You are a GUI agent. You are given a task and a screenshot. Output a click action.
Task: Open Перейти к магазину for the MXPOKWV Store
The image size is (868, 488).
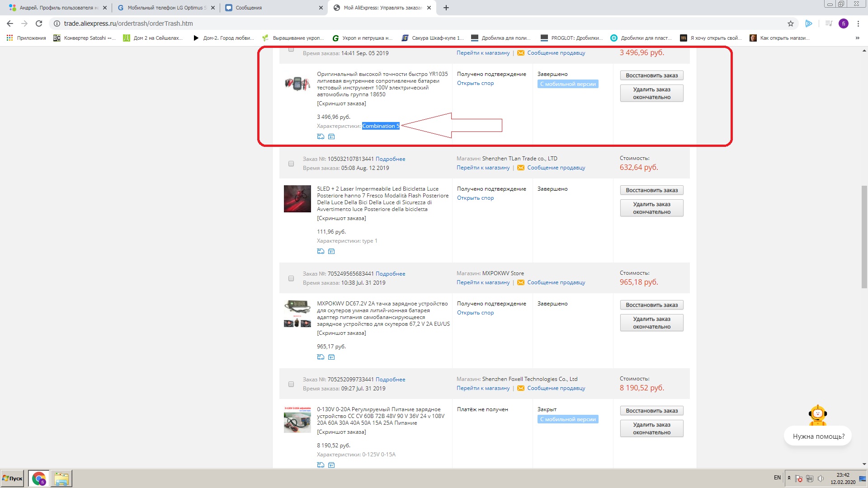click(483, 282)
